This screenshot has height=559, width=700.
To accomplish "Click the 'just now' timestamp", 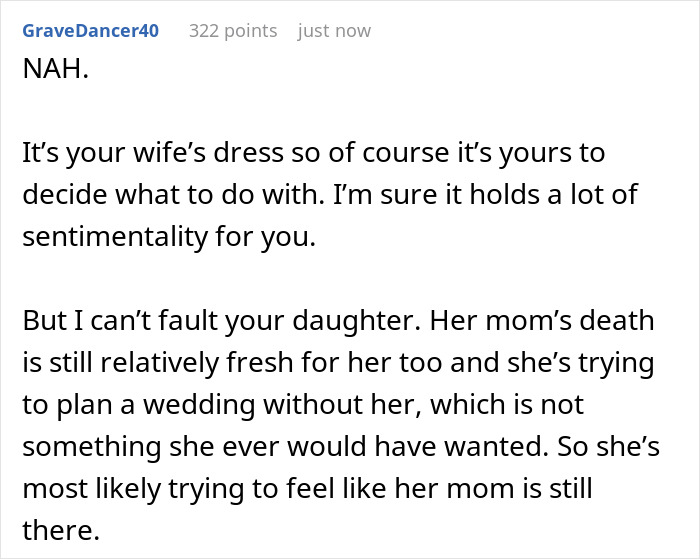I will pos(334,31).
